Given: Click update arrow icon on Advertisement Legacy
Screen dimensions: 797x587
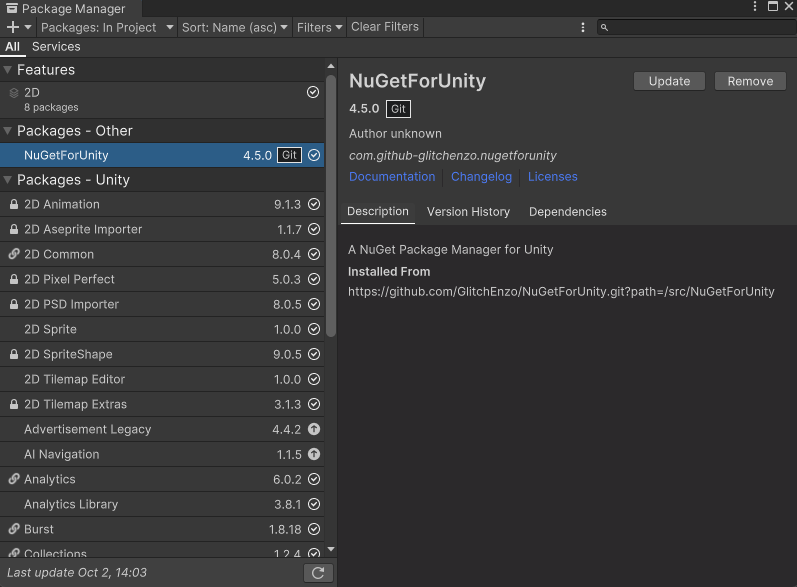Looking at the screenshot, I should (314, 429).
